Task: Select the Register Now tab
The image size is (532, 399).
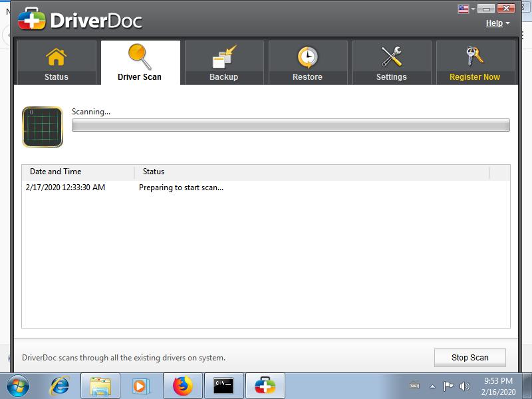Action: tap(475, 63)
